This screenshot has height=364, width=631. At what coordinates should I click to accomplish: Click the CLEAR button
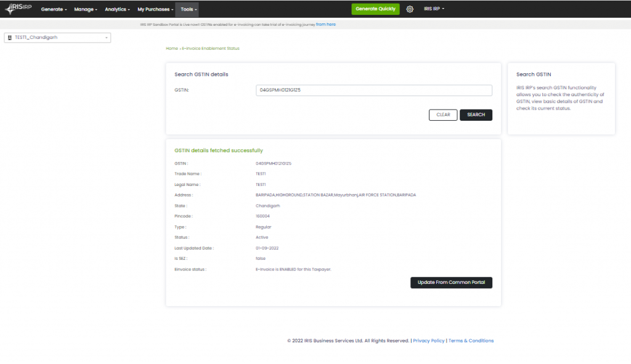[x=442, y=115]
